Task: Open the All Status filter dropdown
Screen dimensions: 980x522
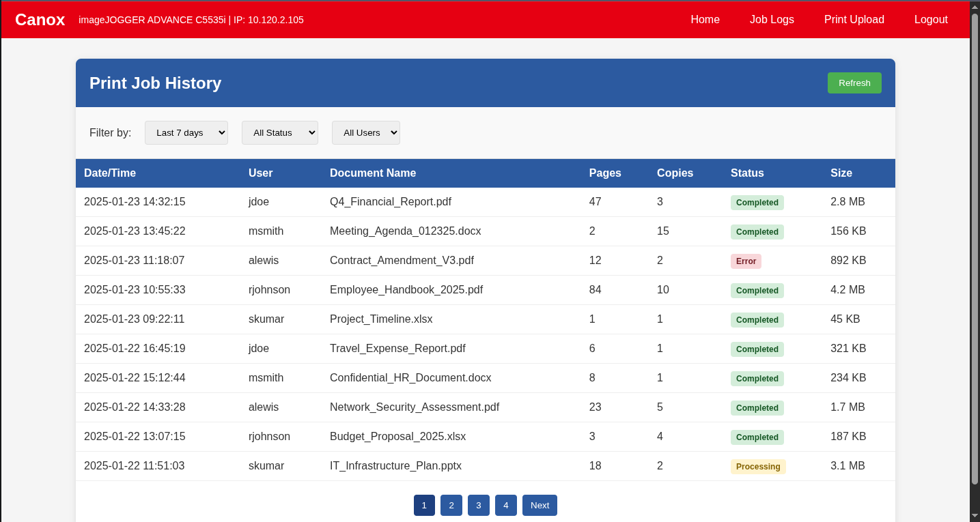Action: [x=280, y=132]
